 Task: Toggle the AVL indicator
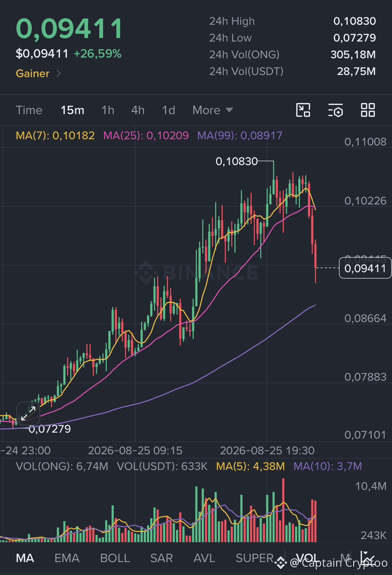pyautogui.click(x=204, y=558)
